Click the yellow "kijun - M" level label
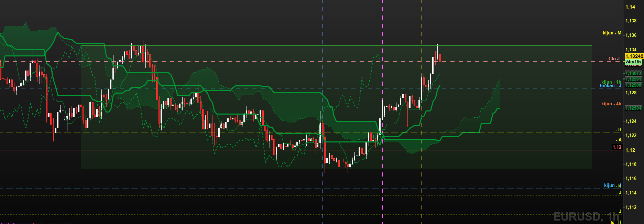 pos(612,33)
